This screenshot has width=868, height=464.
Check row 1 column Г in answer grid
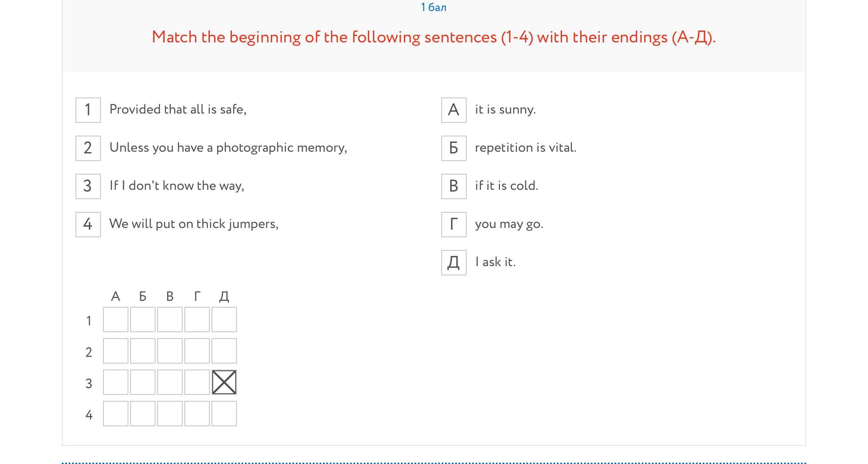197,320
